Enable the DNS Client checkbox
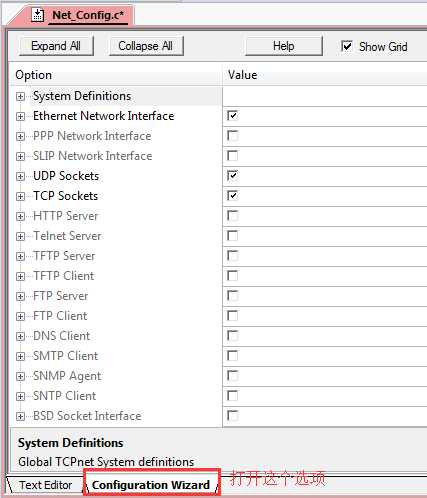Viewport: 427px width, 498px height. coord(232,336)
